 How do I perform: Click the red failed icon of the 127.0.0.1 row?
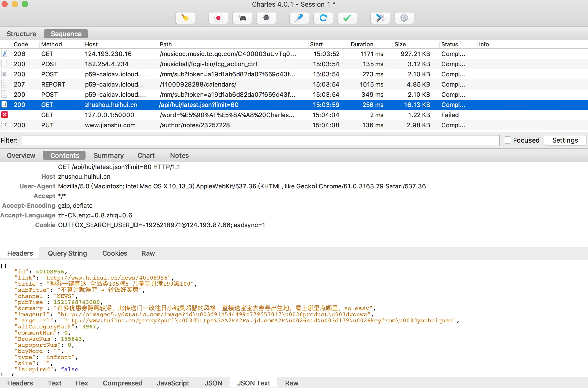pyautogui.click(x=4, y=115)
